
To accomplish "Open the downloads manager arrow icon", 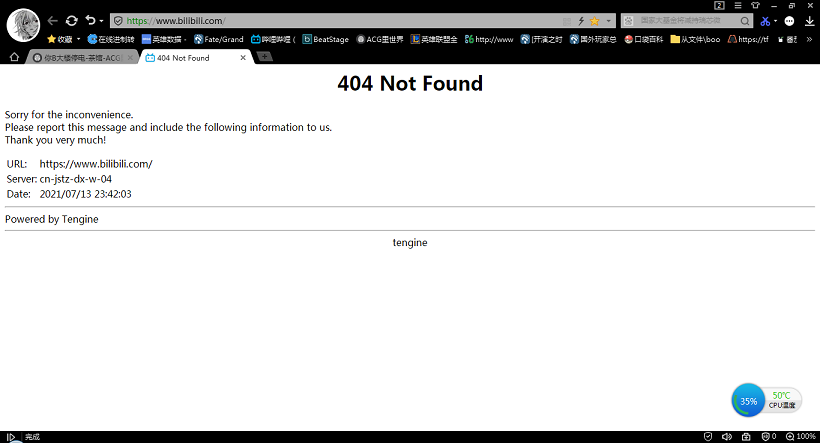I will [x=810, y=21].
